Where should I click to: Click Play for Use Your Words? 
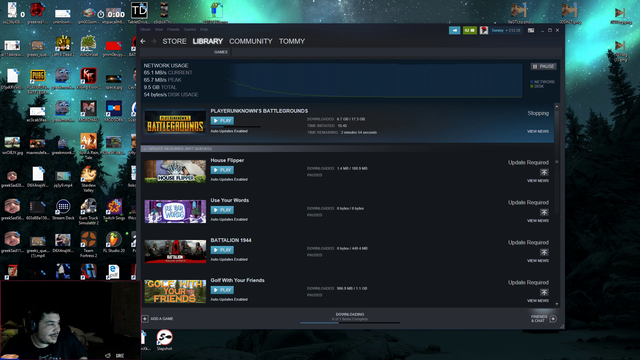(222, 210)
